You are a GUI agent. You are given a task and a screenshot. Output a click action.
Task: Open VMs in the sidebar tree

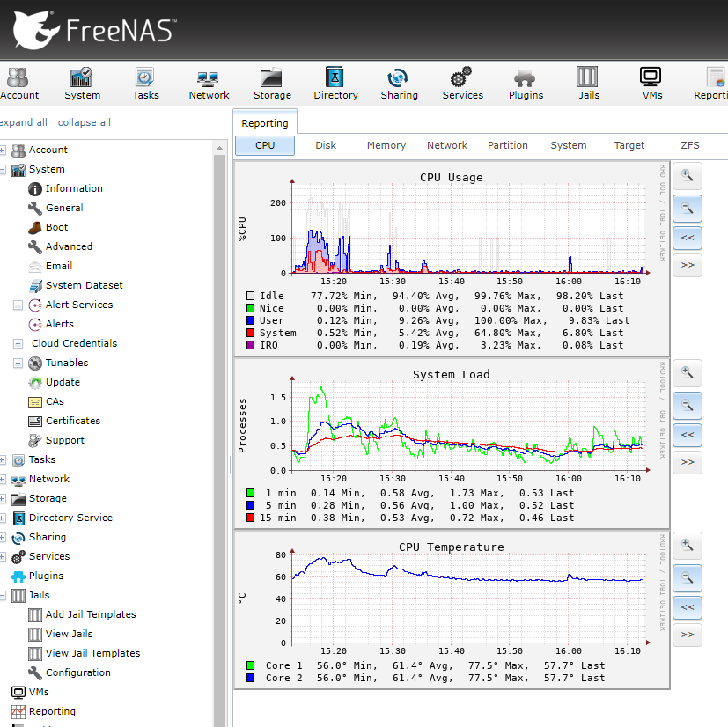30,692
